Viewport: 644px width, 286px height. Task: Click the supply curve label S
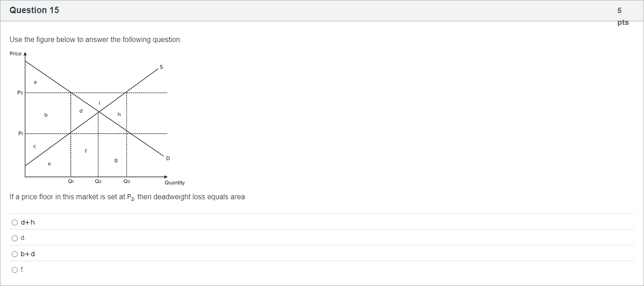tap(161, 67)
